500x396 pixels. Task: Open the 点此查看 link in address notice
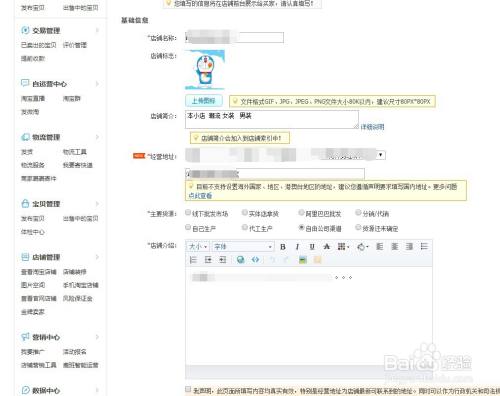200,196
